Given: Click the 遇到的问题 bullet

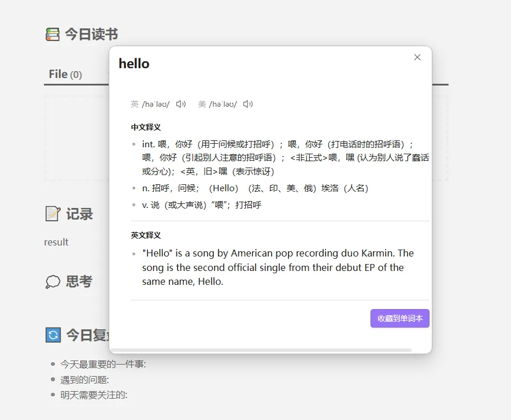Looking at the screenshot, I should pos(84,380).
